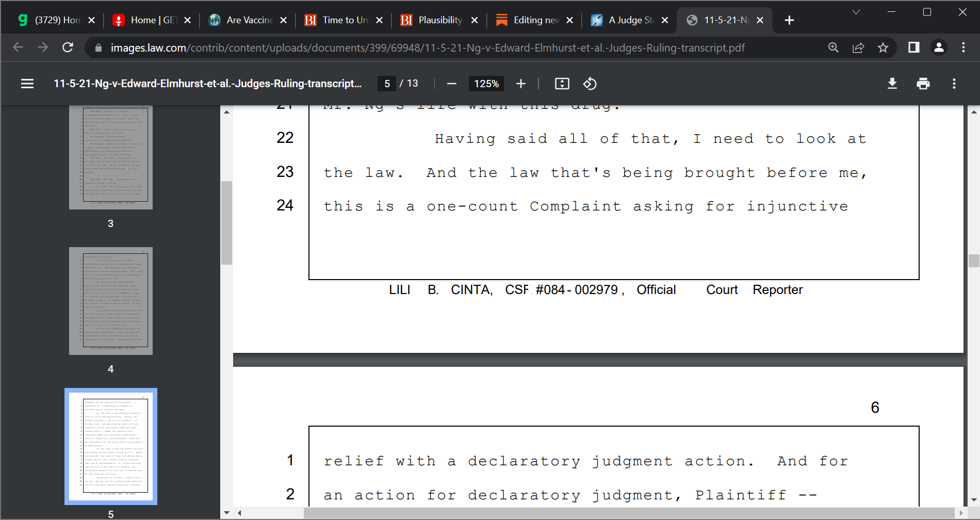The image size is (980, 520).
Task: Close the Time to Un tab
Action: (x=379, y=20)
